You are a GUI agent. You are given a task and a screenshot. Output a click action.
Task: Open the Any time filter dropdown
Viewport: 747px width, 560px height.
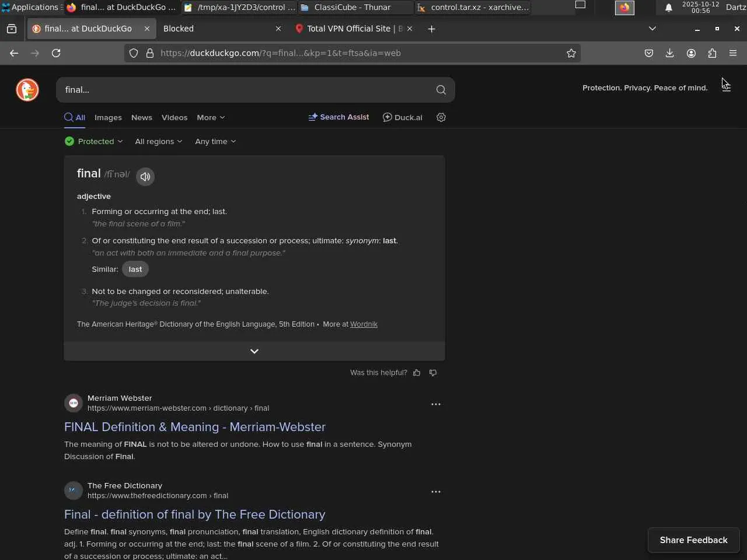[215, 141]
